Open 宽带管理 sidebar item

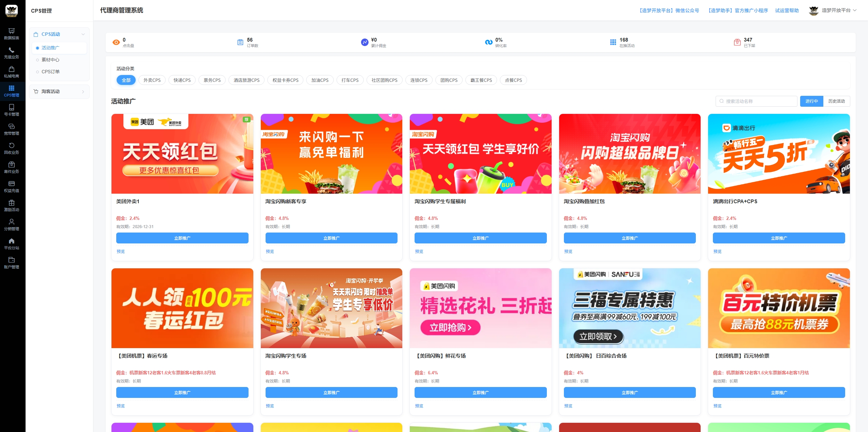click(12, 129)
